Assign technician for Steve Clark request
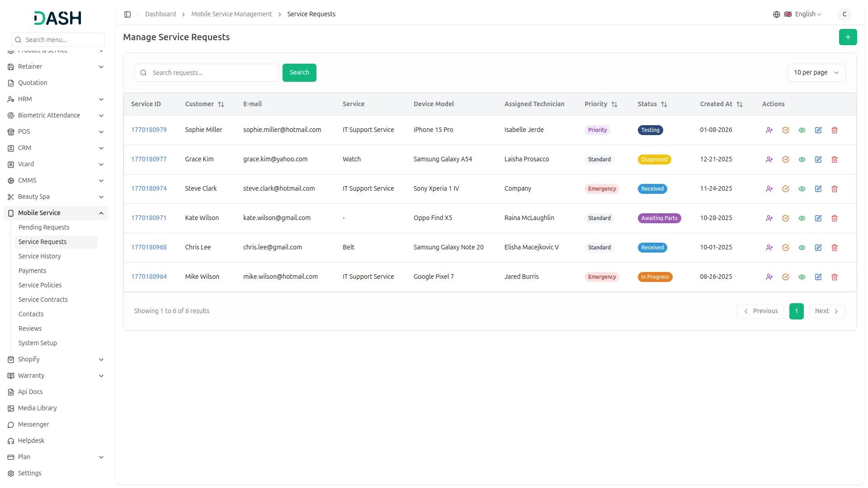This screenshot has height=488, width=868. click(x=769, y=189)
